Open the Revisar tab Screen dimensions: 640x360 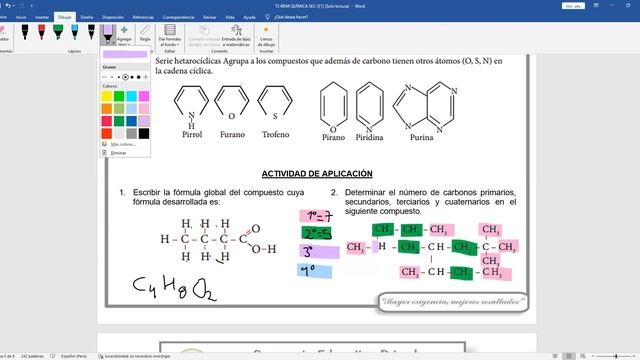(x=209, y=17)
